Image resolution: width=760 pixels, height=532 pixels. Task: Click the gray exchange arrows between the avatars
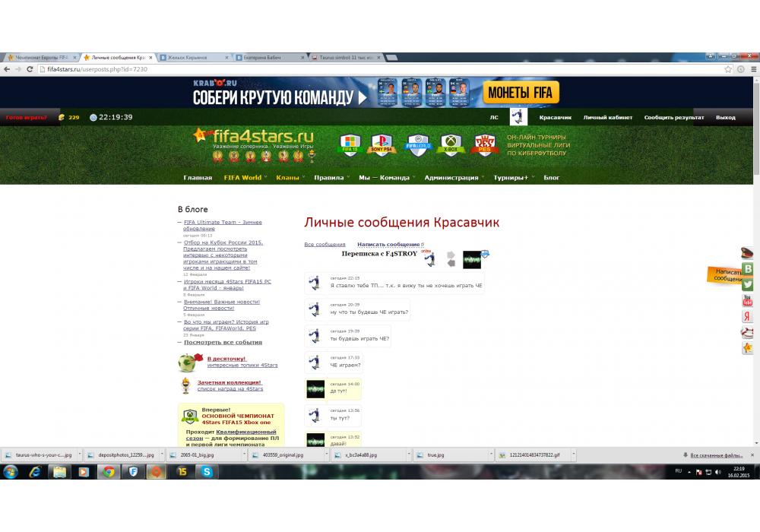pyautogui.click(x=451, y=258)
